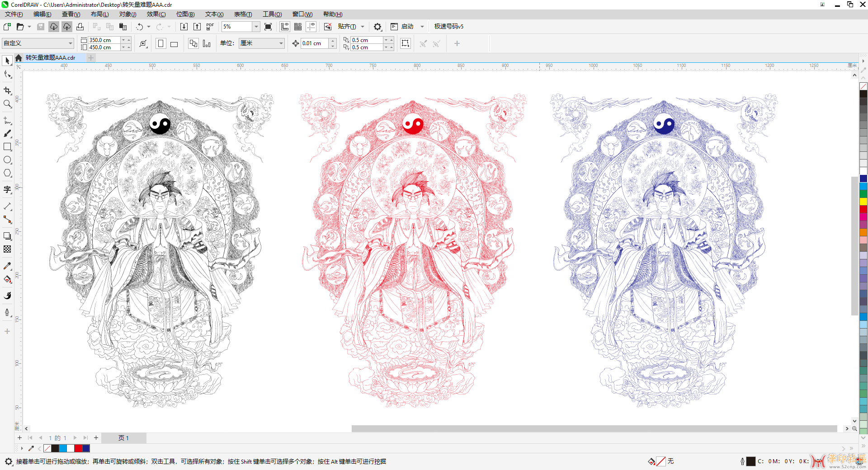Select the Connector tool
This screenshot has width=868, height=470.
[x=7, y=220]
